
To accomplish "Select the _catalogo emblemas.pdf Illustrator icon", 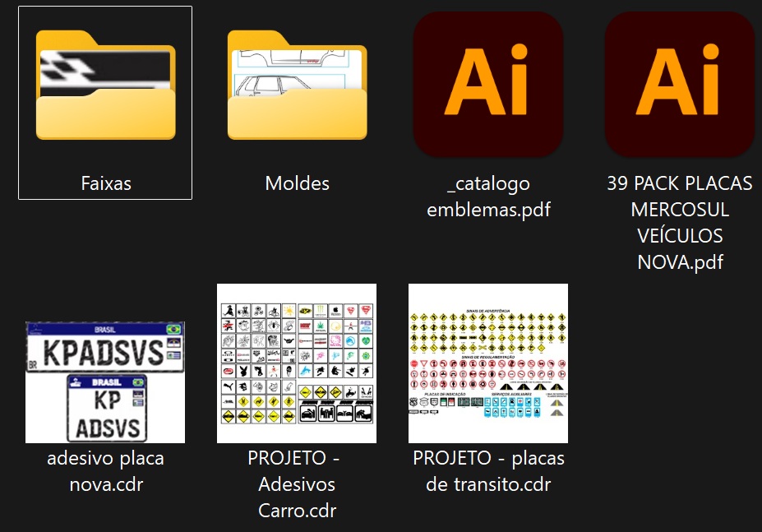I will pyautogui.click(x=488, y=84).
